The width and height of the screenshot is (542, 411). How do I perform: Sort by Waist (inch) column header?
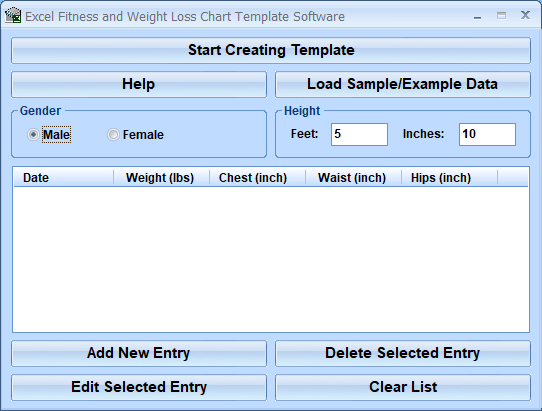[353, 178]
